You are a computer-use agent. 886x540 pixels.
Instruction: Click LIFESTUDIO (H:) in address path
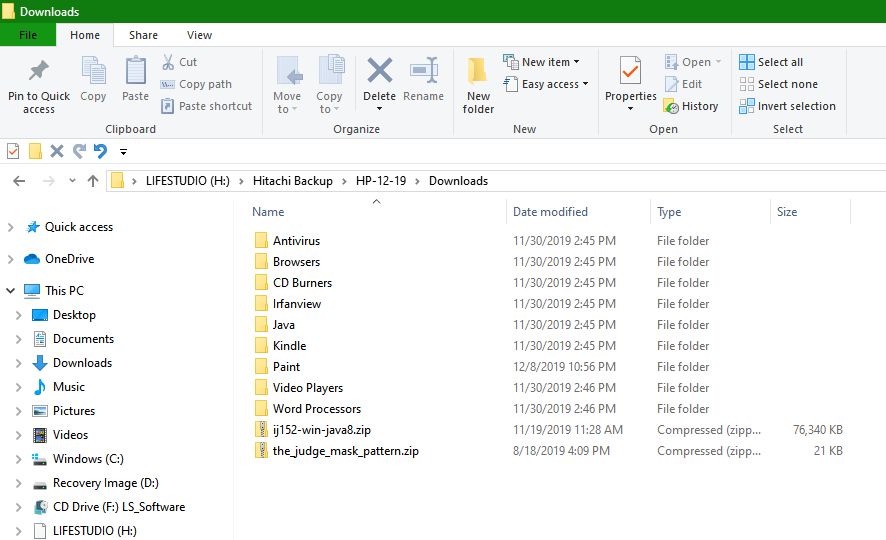188,181
